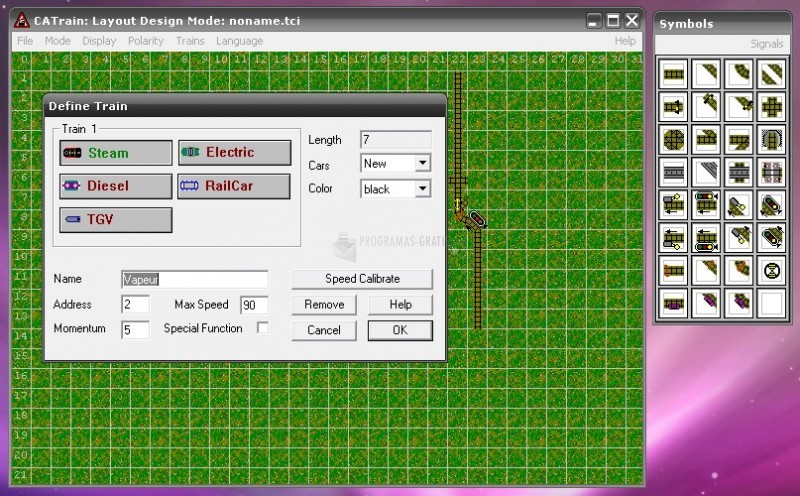Select curved track with orange marker
800x496 pixels.
click(x=739, y=270)
